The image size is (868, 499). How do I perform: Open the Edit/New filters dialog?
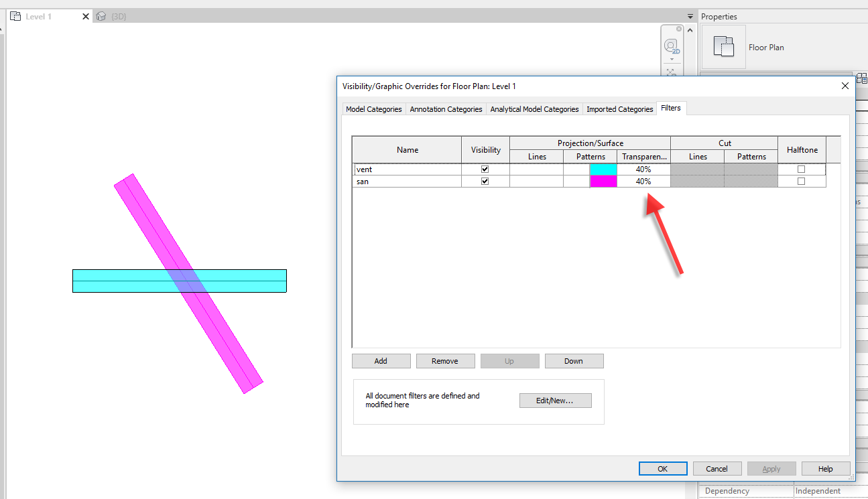[555, 401]
